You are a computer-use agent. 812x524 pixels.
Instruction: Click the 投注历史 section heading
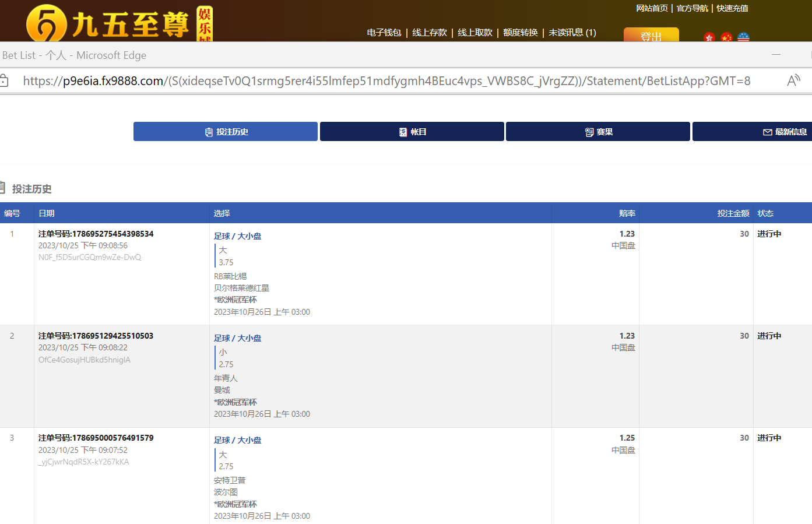[x=31, y=189]
